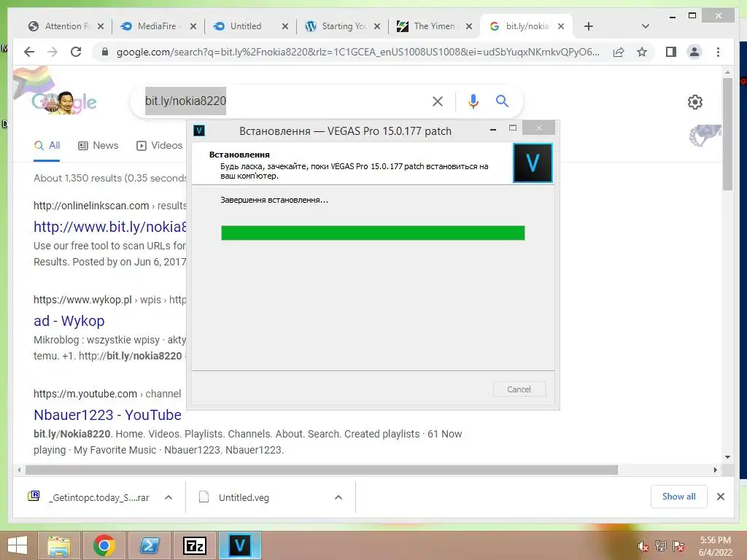Open the Nbauer1223 - YouTube result
Screen dimensions: 747x560
pos(107,415)
